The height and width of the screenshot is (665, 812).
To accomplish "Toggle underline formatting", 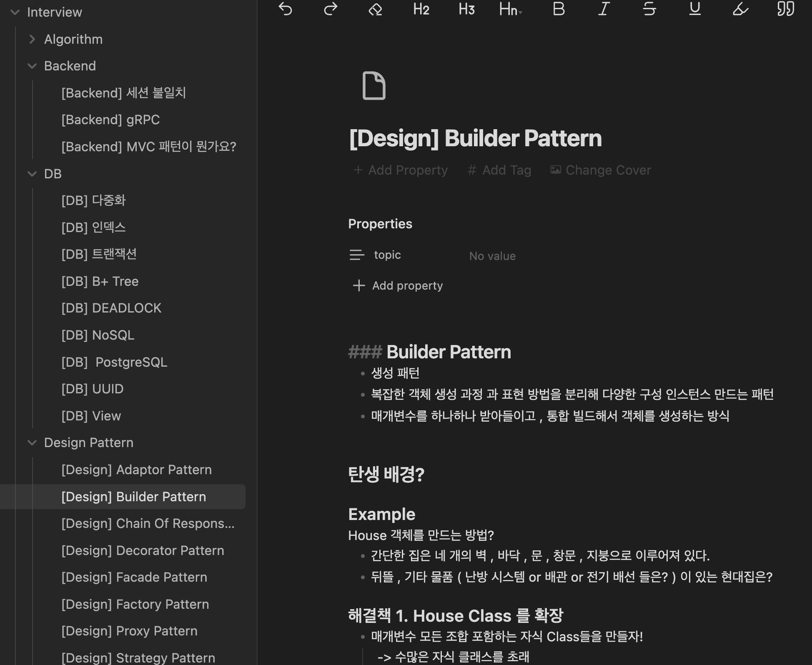I will coord(694,9).
